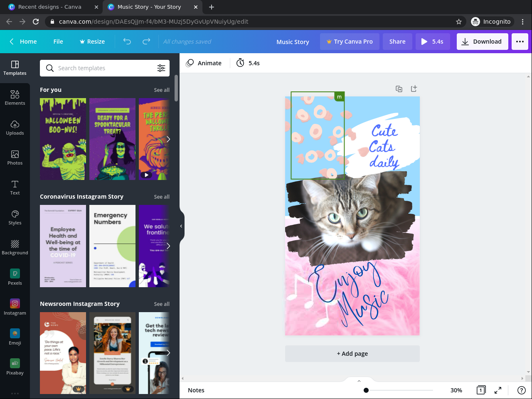
Task: Go back to Home
Action: (x=23, y=42)
